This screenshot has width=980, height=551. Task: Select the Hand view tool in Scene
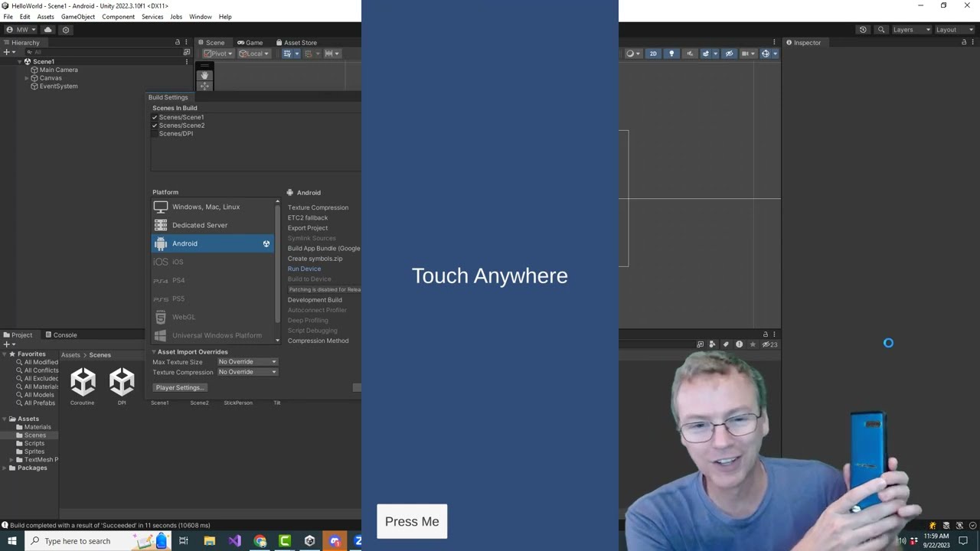click(204, 75)
